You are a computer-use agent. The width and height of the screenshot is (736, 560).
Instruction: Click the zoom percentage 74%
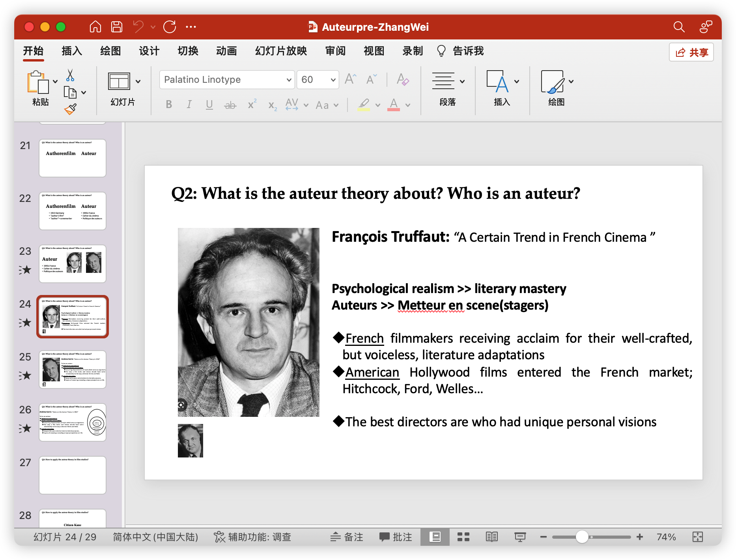[x=666, y=537]
